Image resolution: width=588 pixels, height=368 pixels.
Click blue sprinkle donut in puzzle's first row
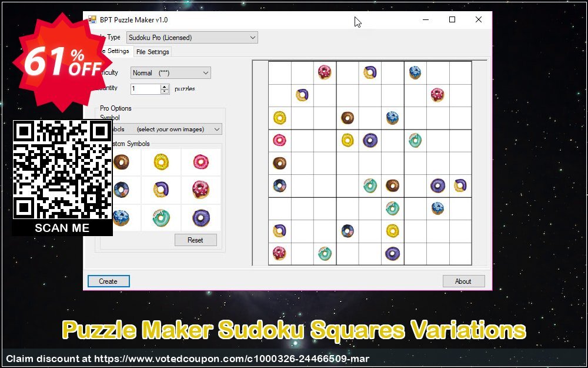(415, 72)
